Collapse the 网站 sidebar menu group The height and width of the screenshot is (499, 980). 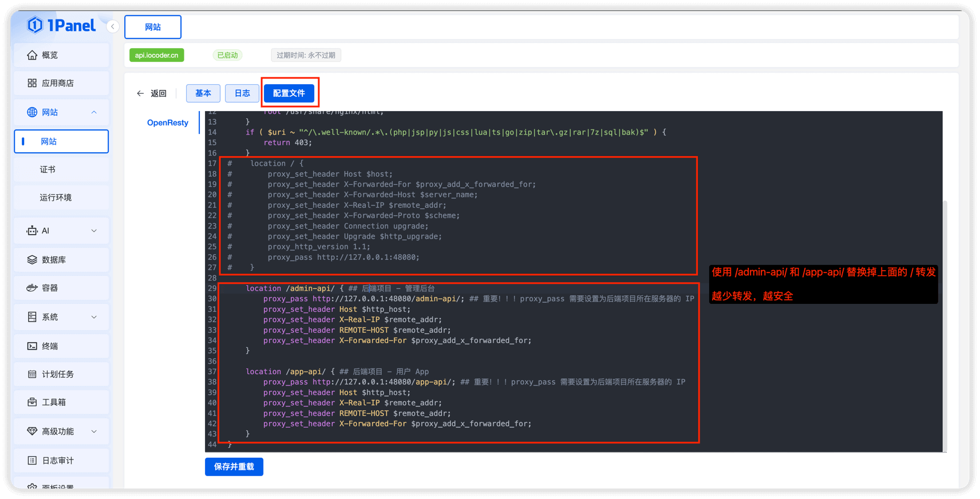pyautogui.click(x=94, y=112)
